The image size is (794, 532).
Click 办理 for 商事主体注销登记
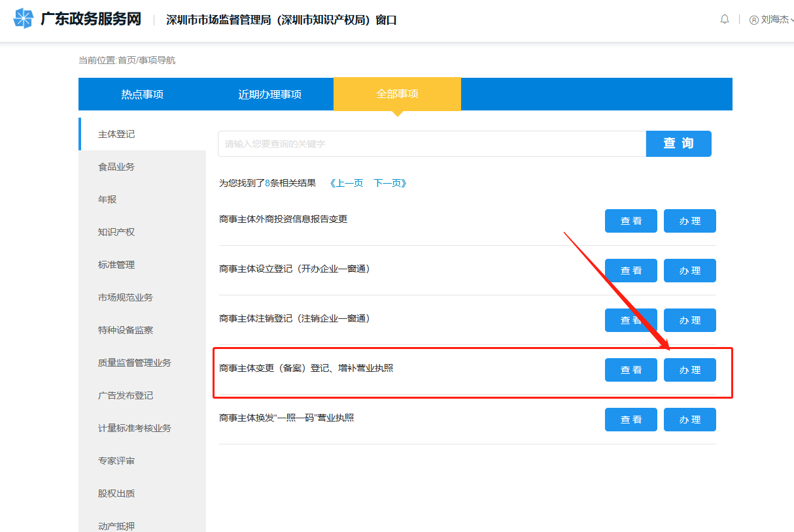pyautogui.click(x=689, y=320)
